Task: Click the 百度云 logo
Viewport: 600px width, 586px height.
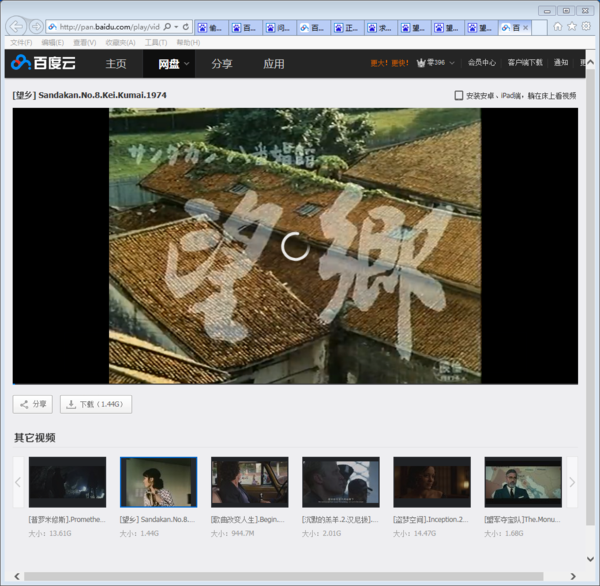Action: click(x=43, y=63)
